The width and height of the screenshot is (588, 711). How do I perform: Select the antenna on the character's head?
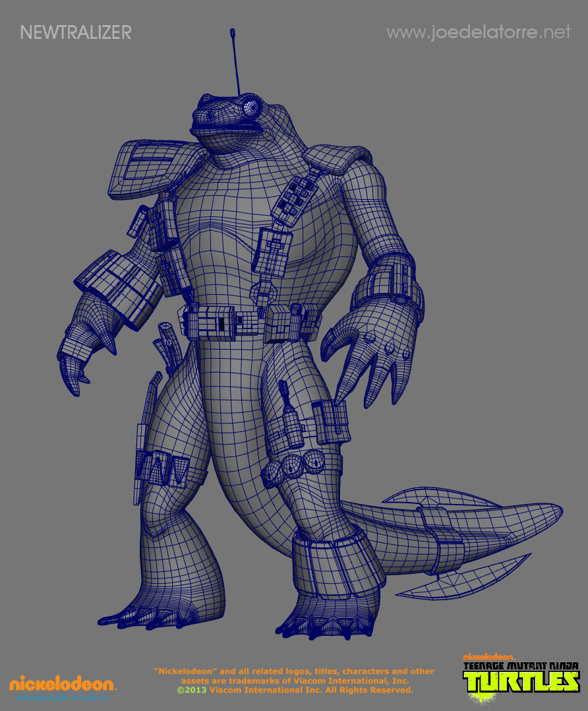(235, 63)
